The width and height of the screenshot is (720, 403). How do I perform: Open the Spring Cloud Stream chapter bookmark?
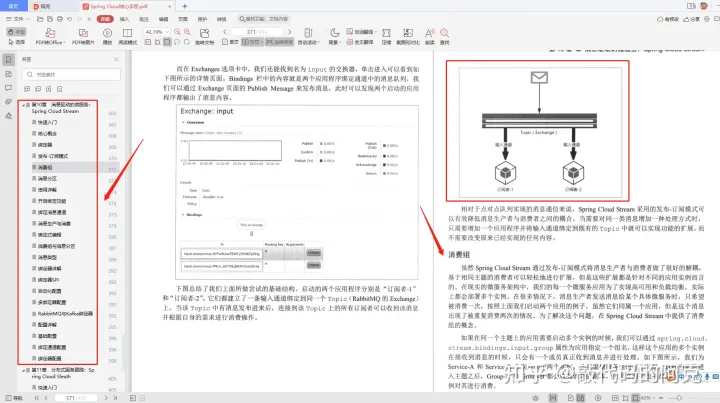coord(61,108)
